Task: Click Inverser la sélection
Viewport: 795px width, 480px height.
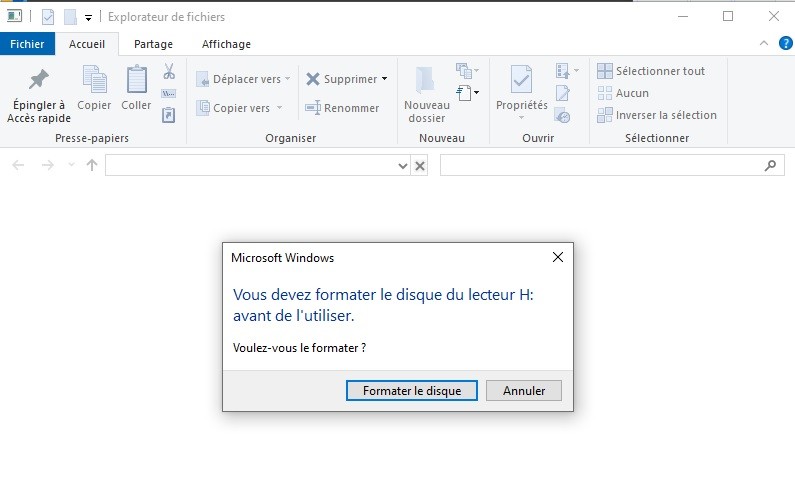Action: coord(657,115)
